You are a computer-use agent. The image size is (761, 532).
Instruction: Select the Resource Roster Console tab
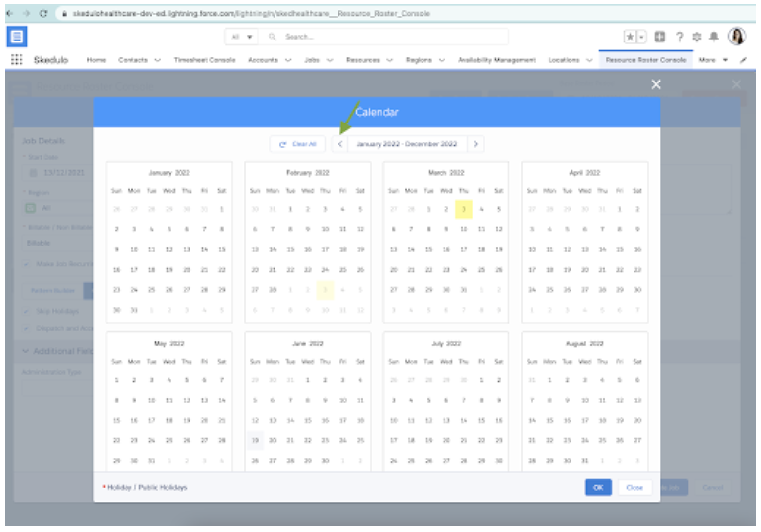646,60
